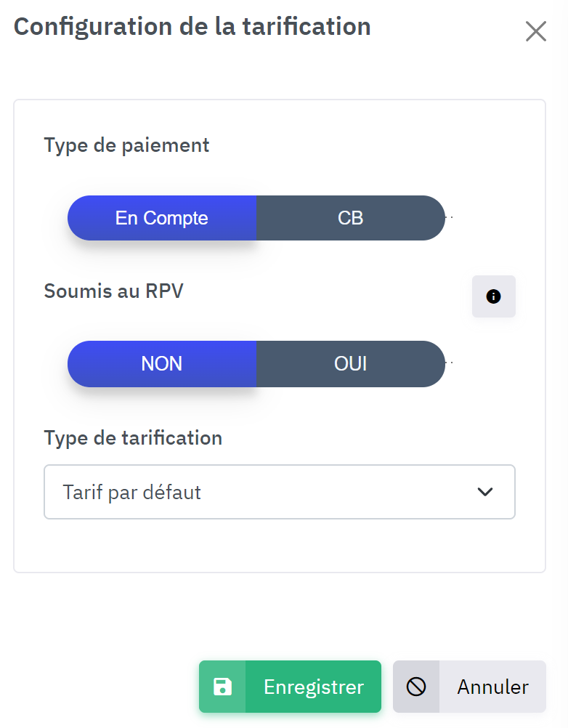Set Soumis au RPV to NON

click(x=162, y=363)
